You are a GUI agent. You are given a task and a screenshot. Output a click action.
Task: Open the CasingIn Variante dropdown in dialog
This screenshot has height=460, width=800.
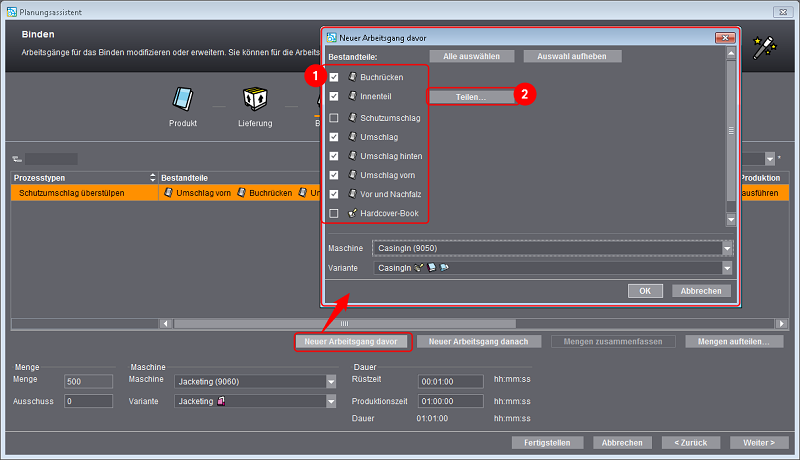[x=727, y=268]
